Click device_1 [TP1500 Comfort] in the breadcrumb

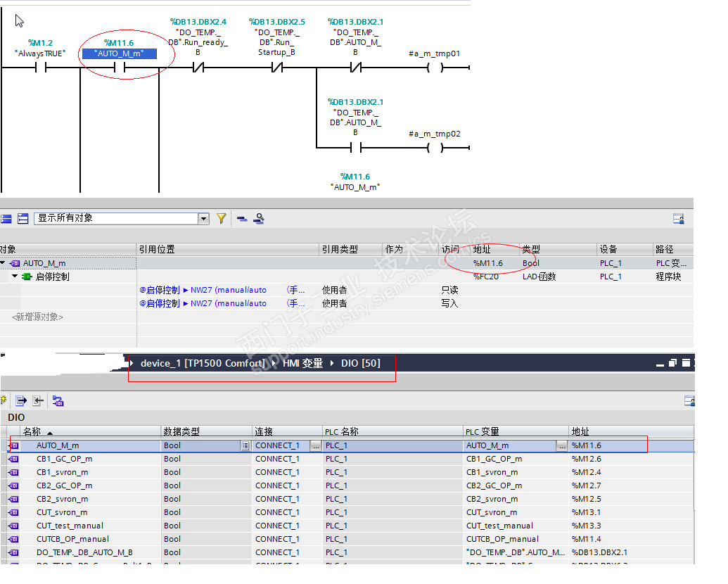pos(203,363)
